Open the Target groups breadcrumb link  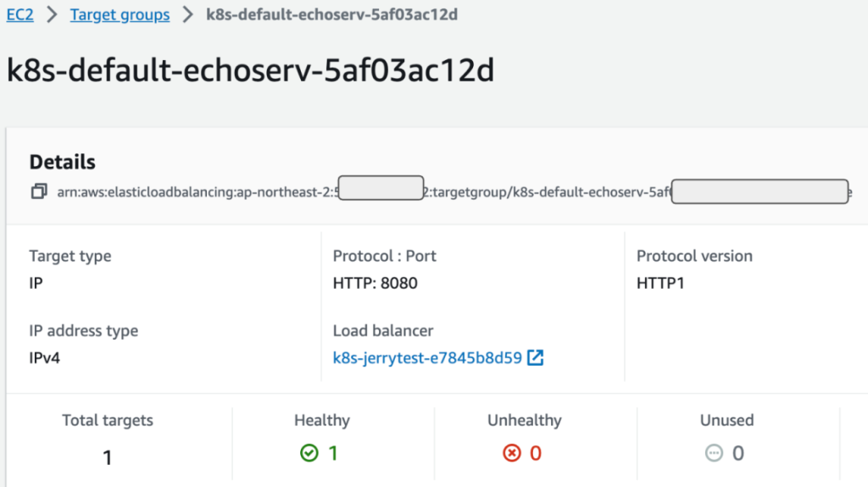pos(120,15)
